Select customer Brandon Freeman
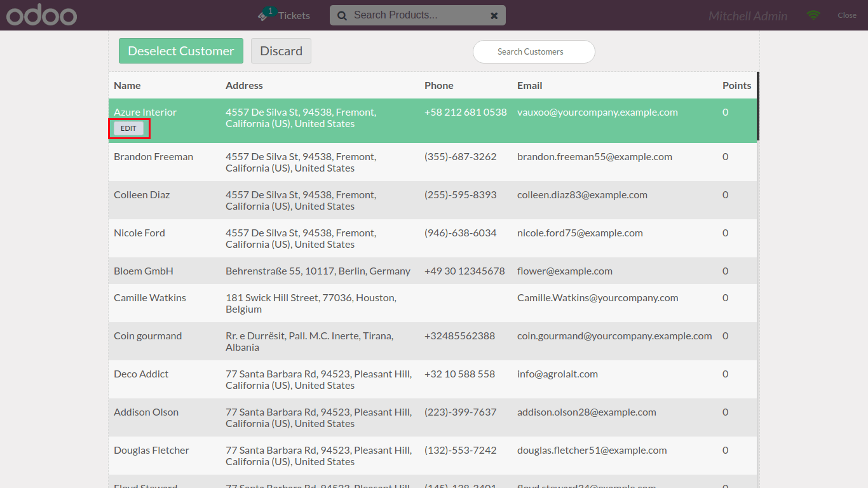Viewport: 868px width, 488px height. click(433, 162)
